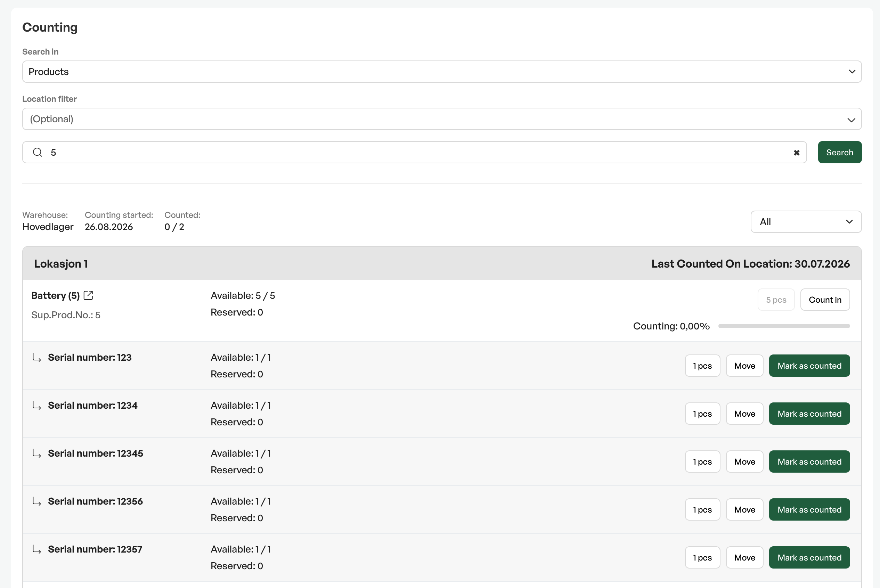Open the Battery (5) external link icon

pos(88,295)
